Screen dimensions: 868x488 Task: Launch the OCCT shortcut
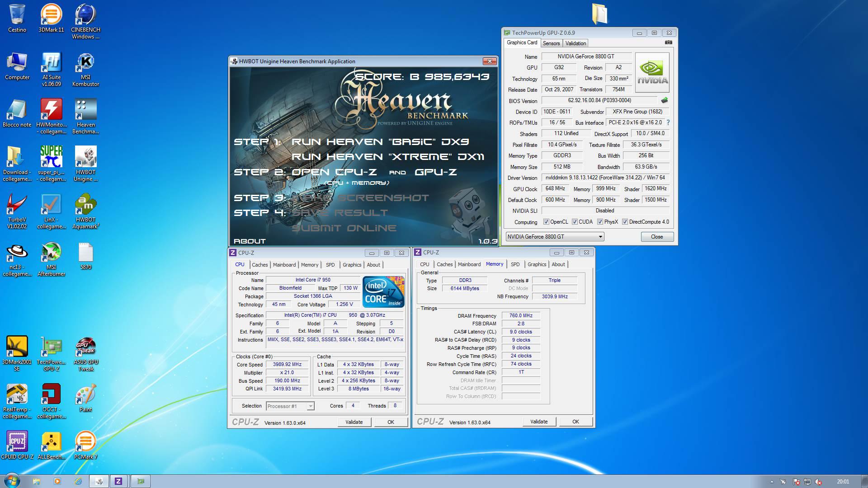click(x=51, y=401)
